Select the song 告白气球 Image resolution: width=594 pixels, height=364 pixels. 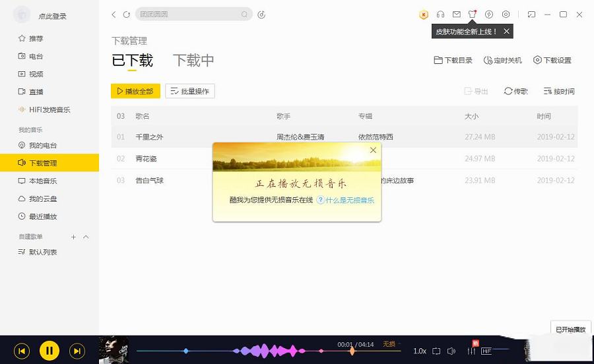(149, 181)
